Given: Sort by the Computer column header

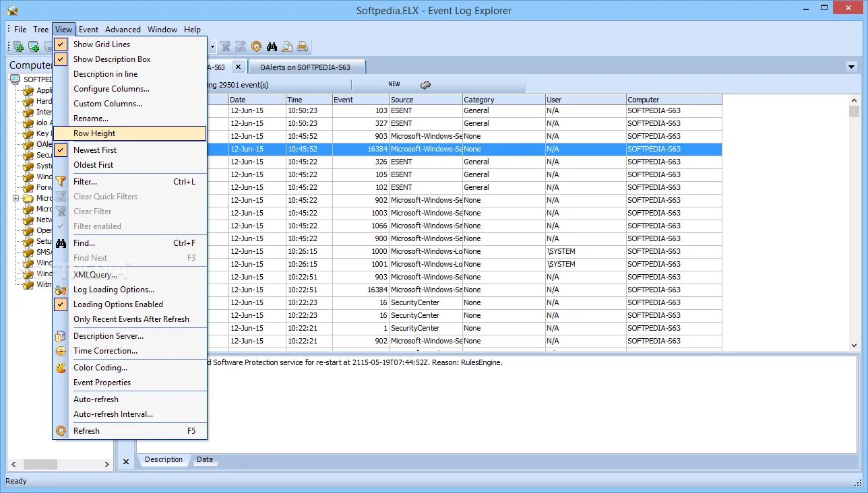Looking at the screenshot, I should 674,100.
